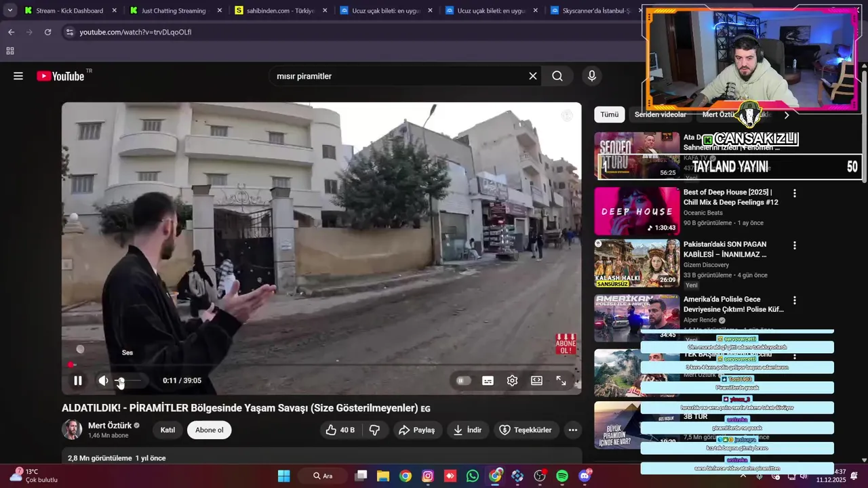Screen dimensions: 868x488
Task: Open Kalash Halkı video thumbnail
Action: [637, 263]
